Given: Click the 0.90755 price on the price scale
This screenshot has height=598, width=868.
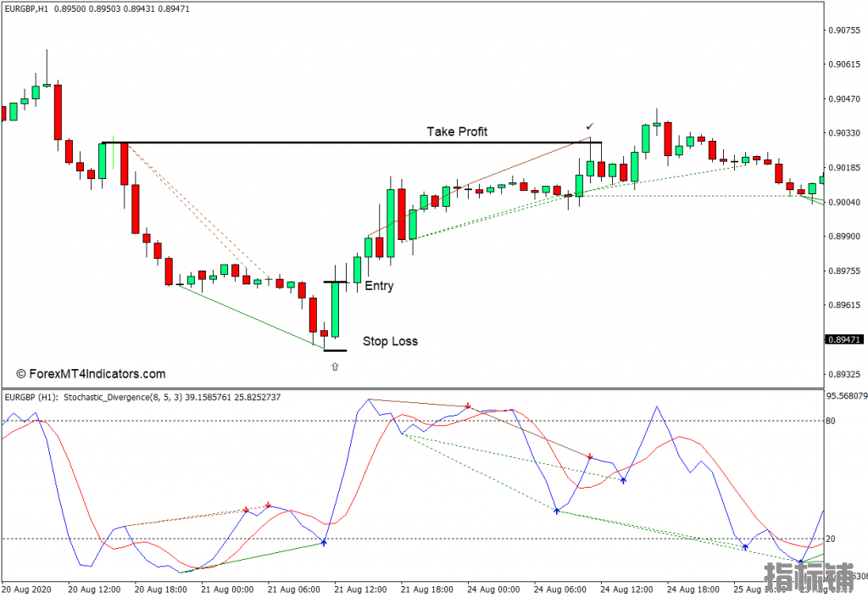Looking at the screenshot, I should [843, 31].
